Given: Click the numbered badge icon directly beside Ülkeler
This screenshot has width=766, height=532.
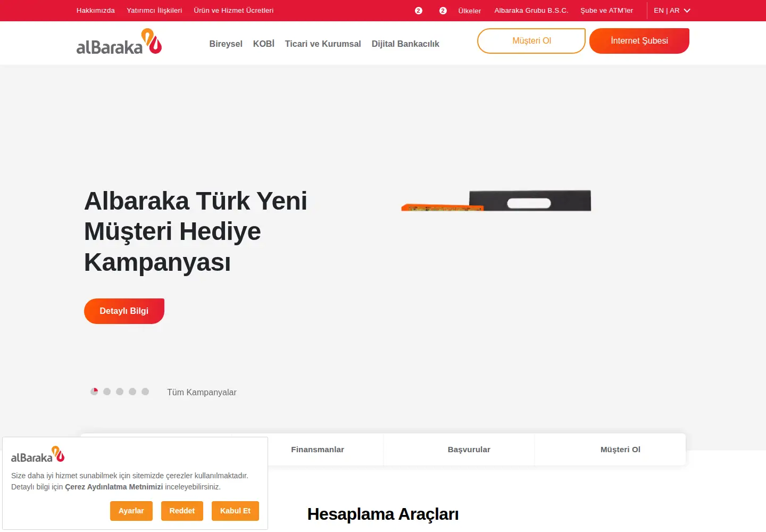Looking at the screenshot, I should [443, 11].
